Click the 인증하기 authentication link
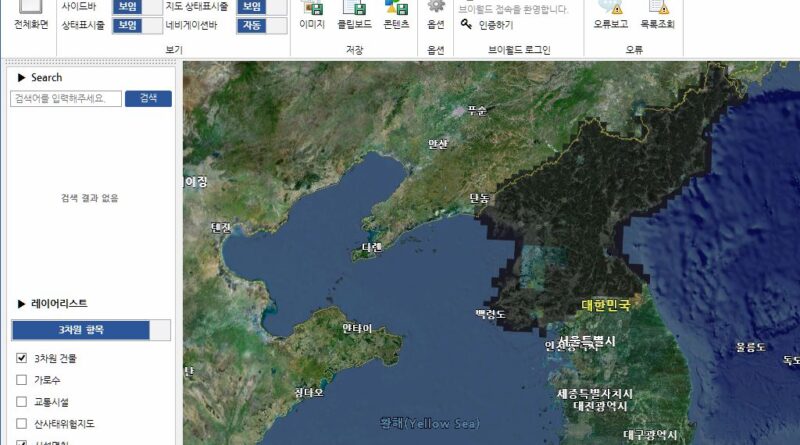 (495, 25)
